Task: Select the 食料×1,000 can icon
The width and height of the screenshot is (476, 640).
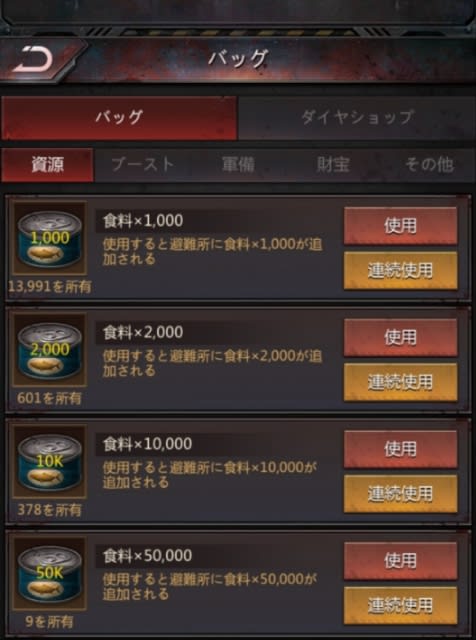Action: [50, 238]
